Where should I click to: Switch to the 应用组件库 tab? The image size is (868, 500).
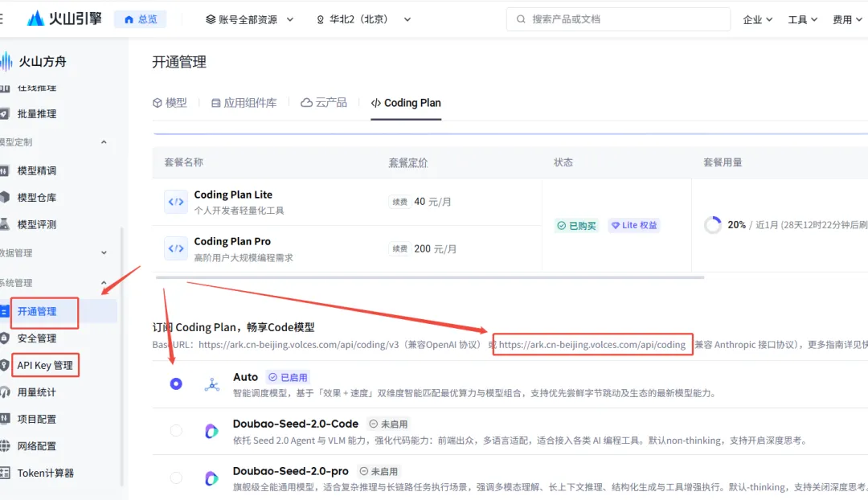coord(244,102)
